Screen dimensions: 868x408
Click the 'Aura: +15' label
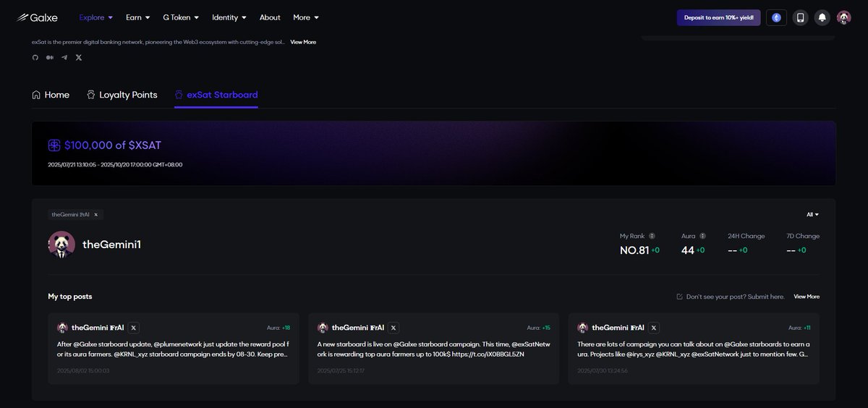[x=539, y=328]
